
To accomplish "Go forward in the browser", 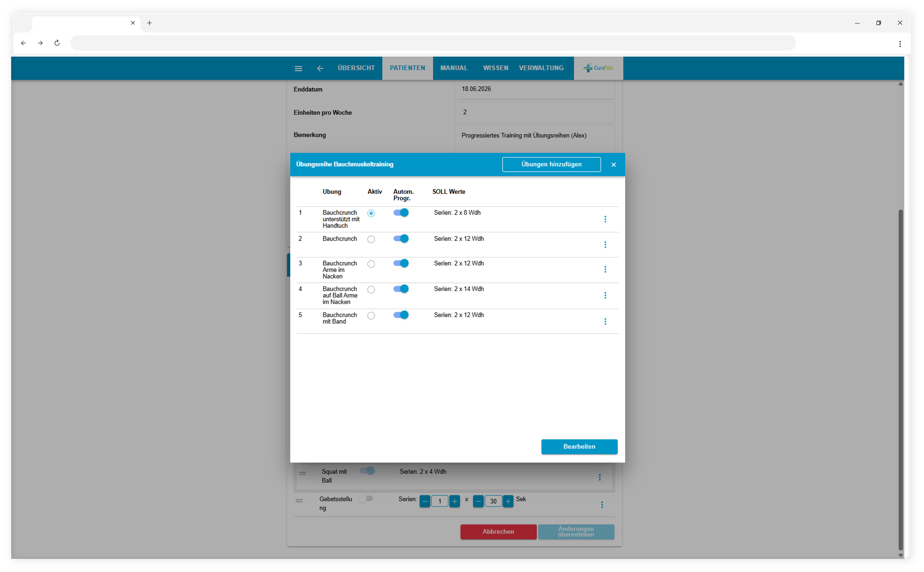I will (x=40, y=43).
